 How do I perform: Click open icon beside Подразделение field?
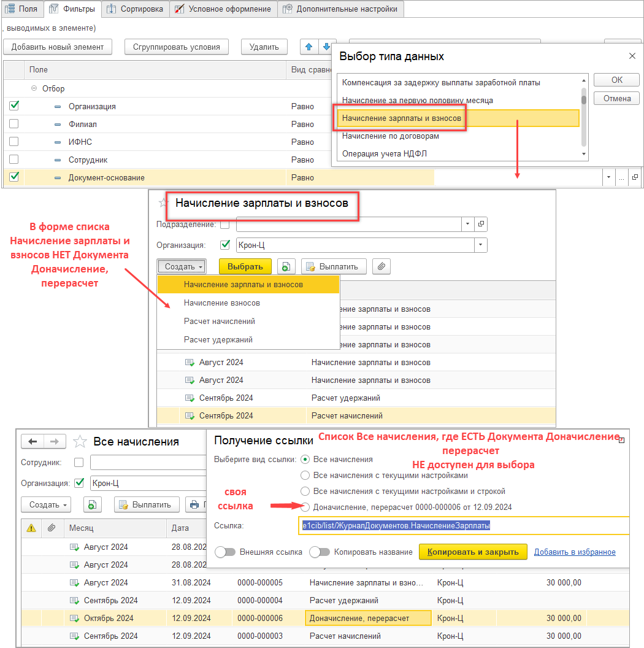(x=481, y=224)
